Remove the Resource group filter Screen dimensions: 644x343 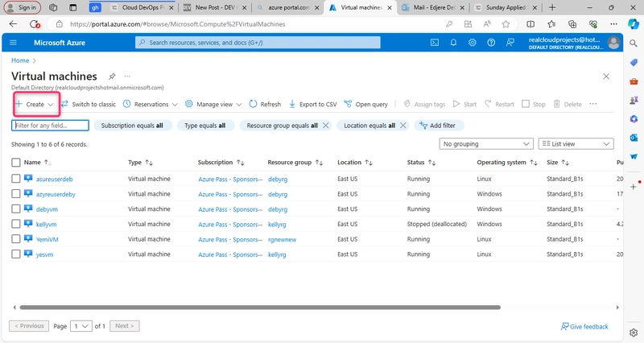326,126
